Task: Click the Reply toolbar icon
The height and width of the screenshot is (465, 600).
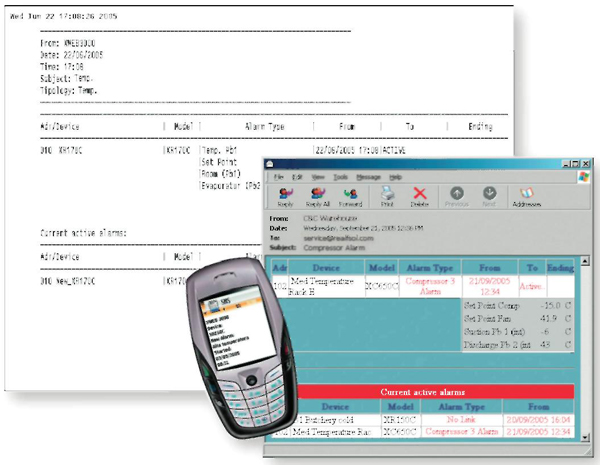Action: (x=283, y=196)
